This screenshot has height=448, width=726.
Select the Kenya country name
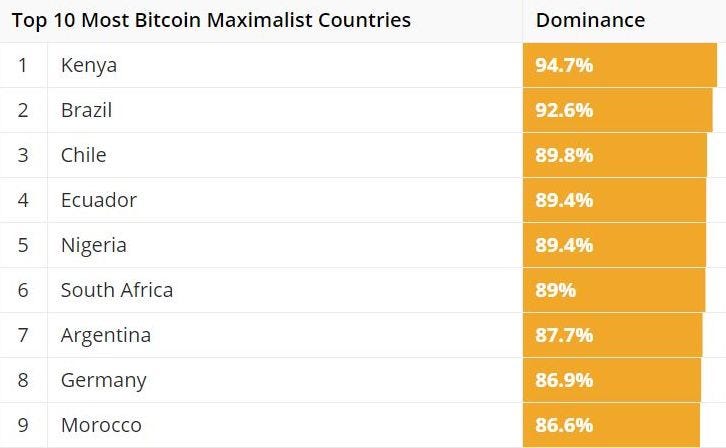click(x=89, y=66)
